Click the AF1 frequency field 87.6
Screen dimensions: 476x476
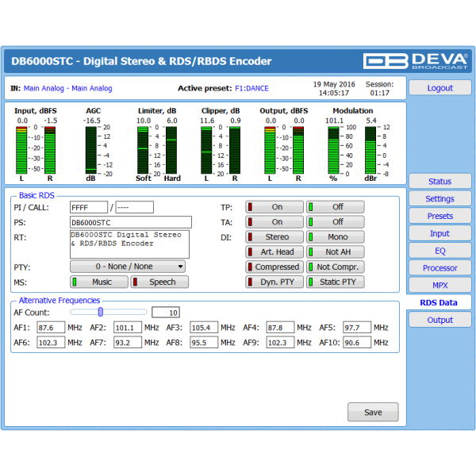(51, 328)
